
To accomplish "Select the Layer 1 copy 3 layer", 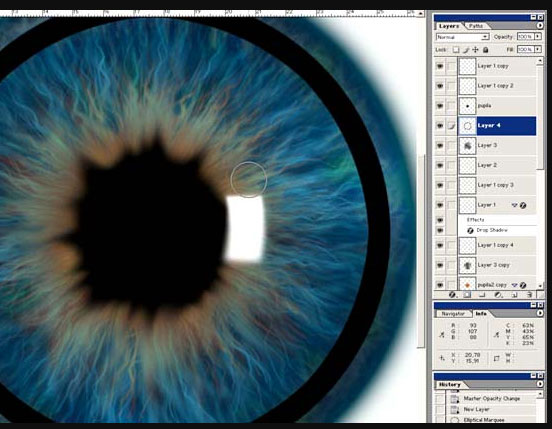I will [497, 185].
